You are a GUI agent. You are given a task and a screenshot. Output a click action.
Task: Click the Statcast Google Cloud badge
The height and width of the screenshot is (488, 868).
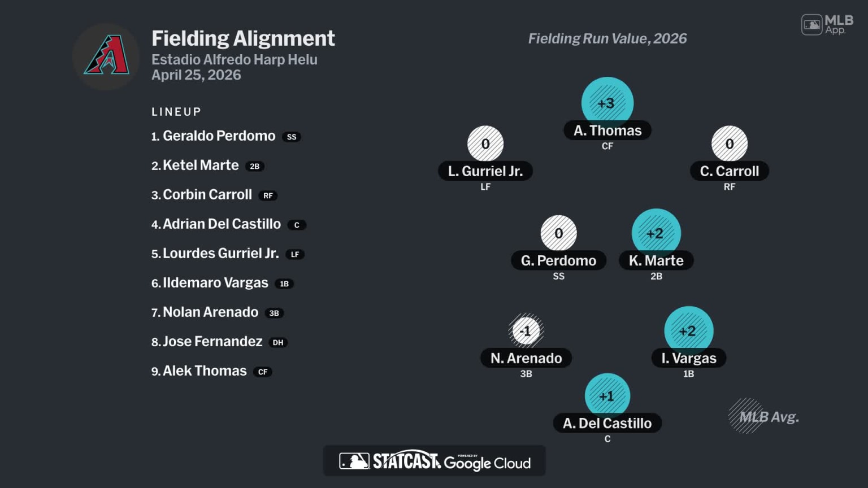pos(434,461)
